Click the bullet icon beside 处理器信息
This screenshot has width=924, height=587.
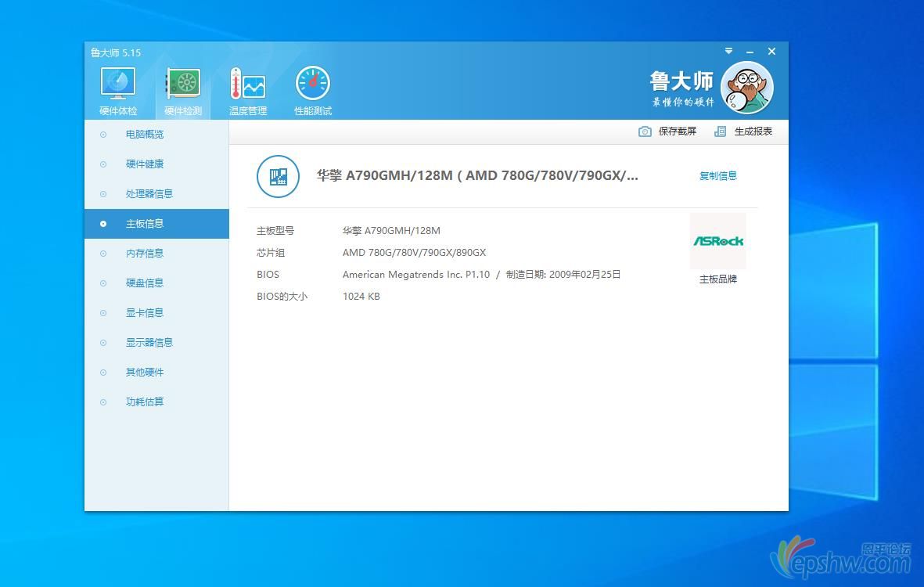[103, 194]
